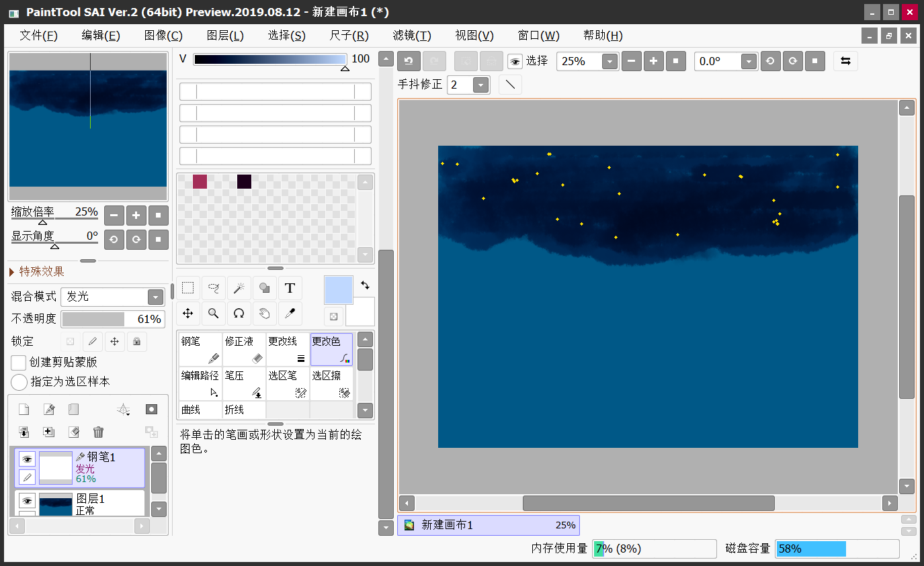Choose the 钢笔 pen tool
This screenshot has height=566, width=924.
pyautogui.click(x=200, y=349)
